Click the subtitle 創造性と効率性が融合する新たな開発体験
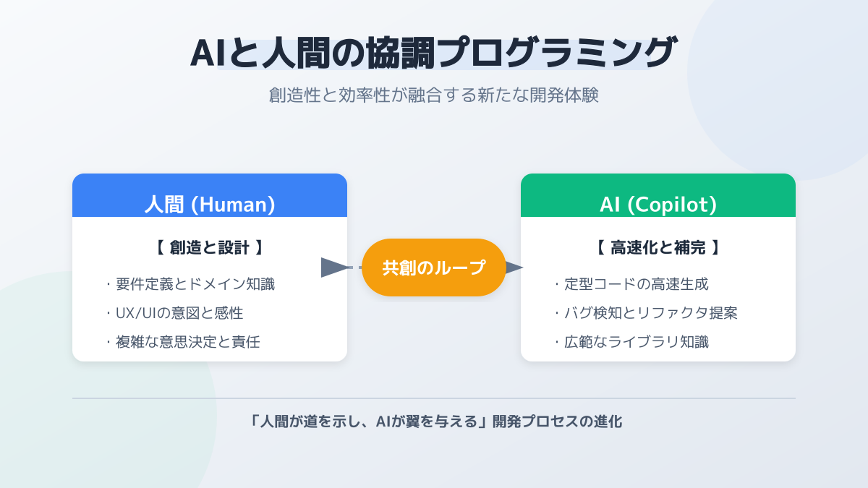This screenshot has width=868, height=488. [434, 95]
